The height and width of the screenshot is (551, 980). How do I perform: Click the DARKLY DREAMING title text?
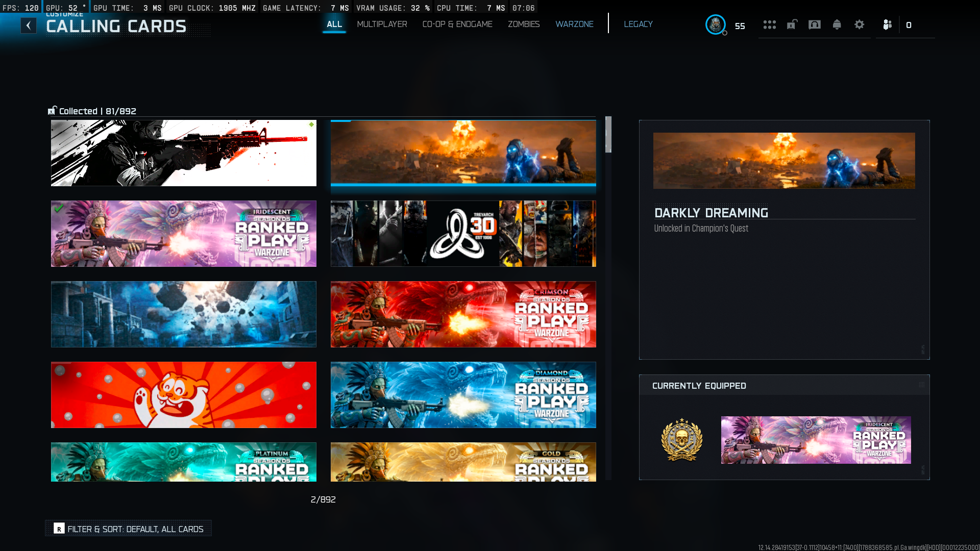[x=711, y=213]
